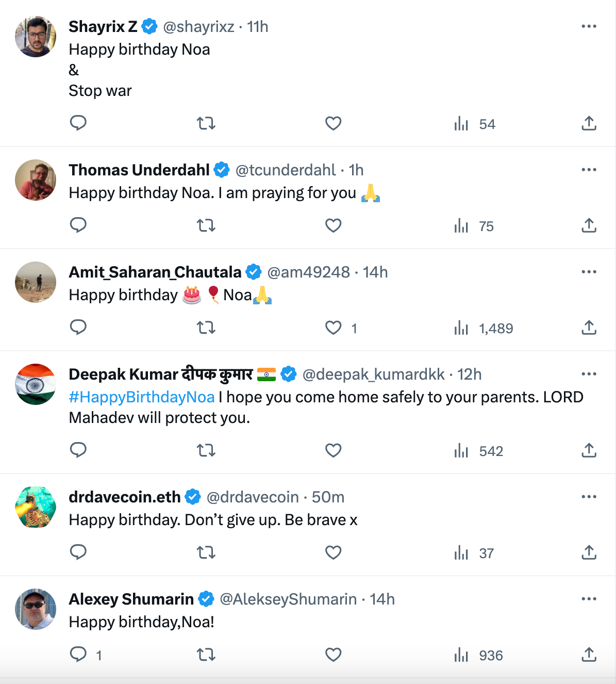This screenshot has width=616, height=684.
Task: Reply to Alexey Shumarin's tweet
Action: (x=78, y=655)
